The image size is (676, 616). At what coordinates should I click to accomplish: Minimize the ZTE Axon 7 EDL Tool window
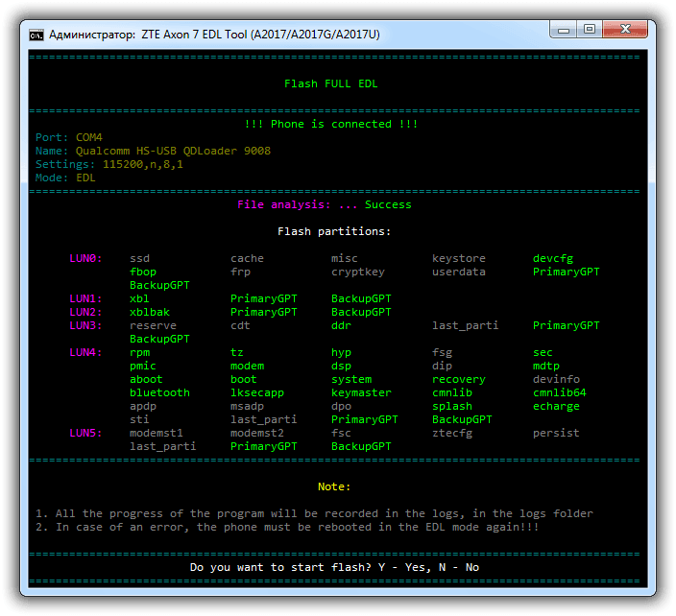(563, 30)
